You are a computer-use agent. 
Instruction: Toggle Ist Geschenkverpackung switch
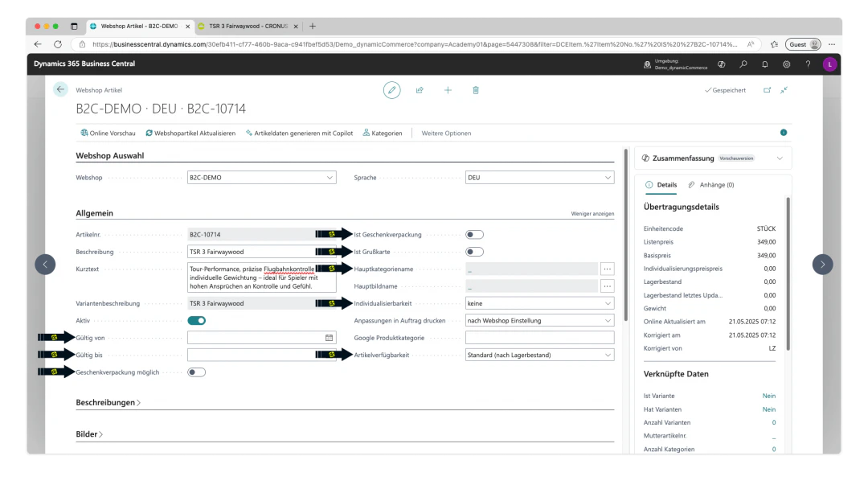(474, 235)
